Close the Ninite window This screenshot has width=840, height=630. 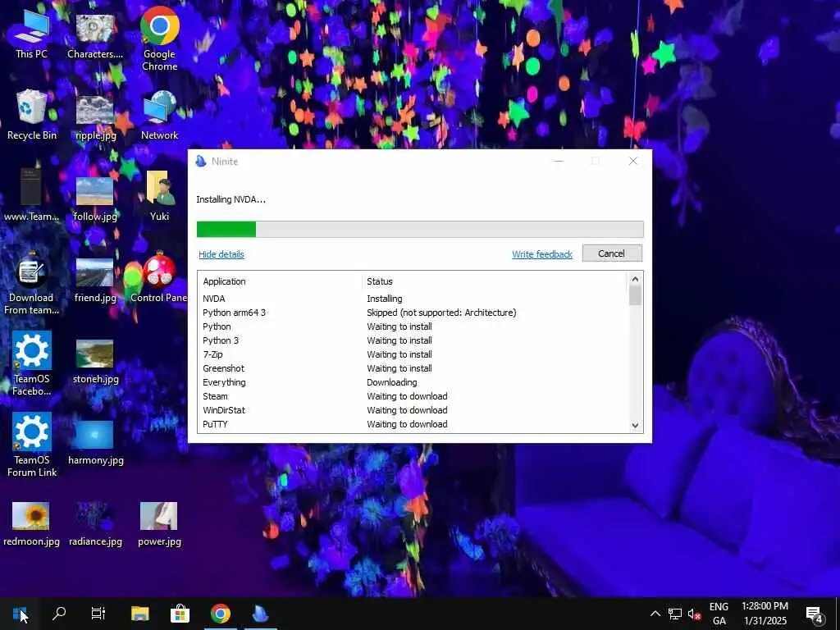[632, 161]
